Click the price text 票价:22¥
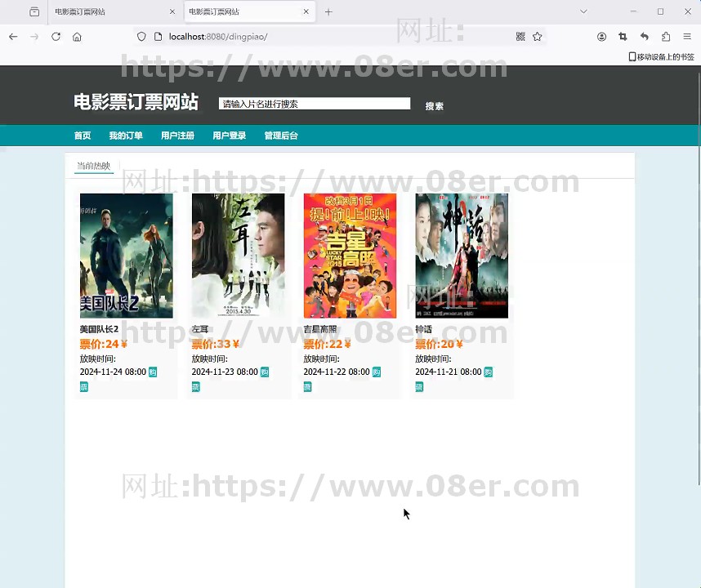This screenshot has width=701, height=588. coord(327,344)
